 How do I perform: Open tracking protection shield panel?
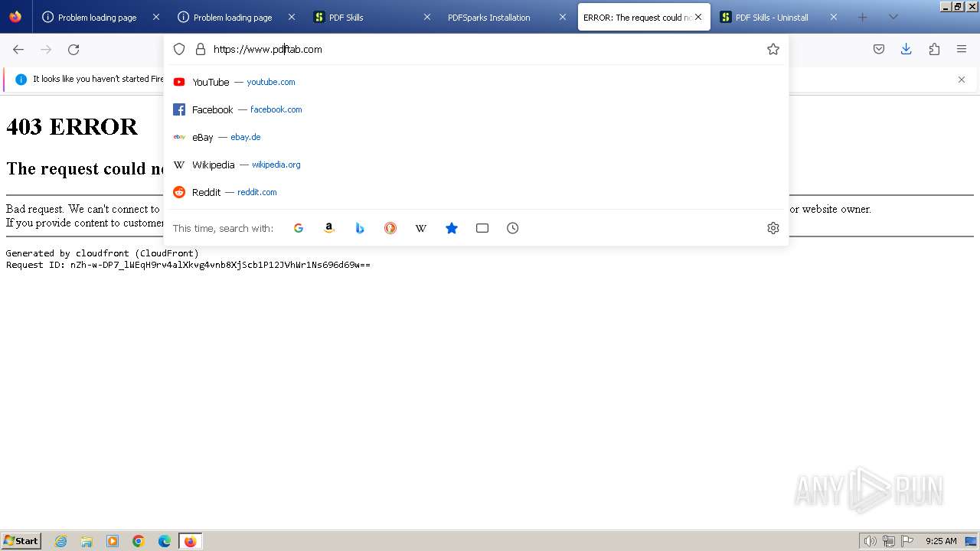coord(179,49)
